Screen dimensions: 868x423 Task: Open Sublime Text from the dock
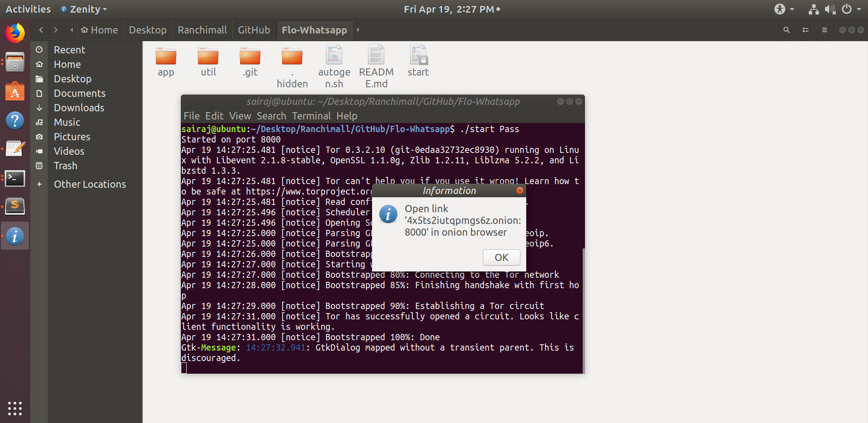[15, 206]
